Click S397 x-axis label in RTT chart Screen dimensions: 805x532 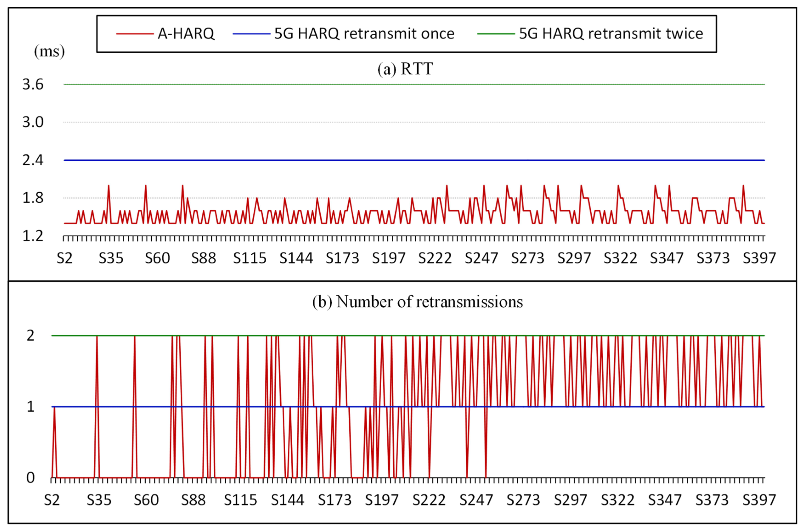point(760,258)
